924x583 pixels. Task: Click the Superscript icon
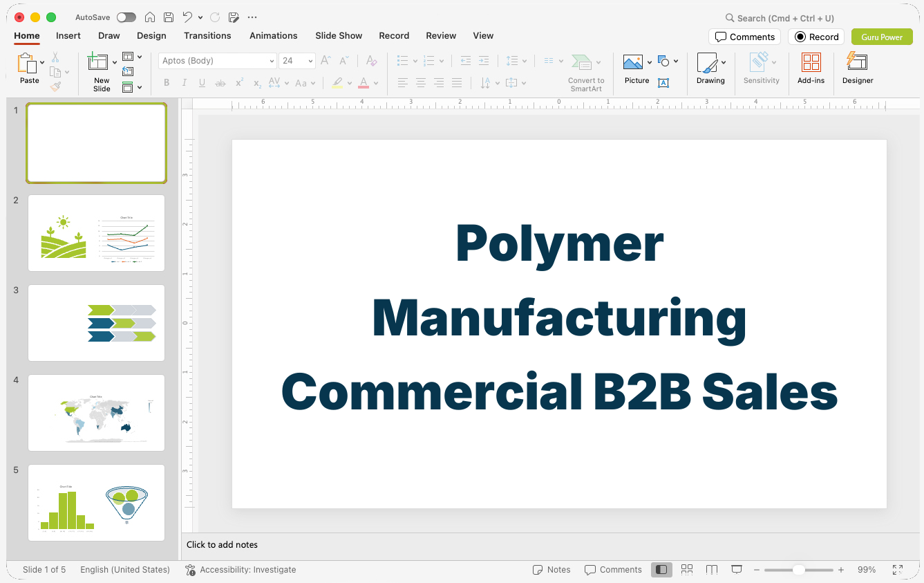(x=239, y=83)
